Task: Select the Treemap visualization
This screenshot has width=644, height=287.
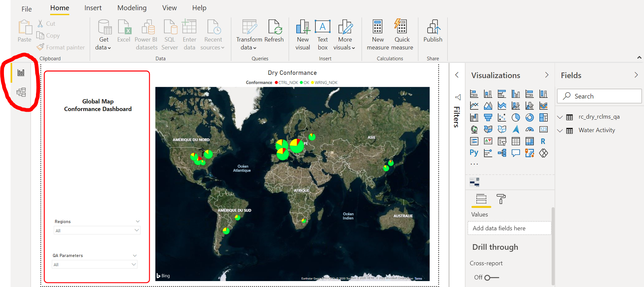Action: (x=543, y=117)
